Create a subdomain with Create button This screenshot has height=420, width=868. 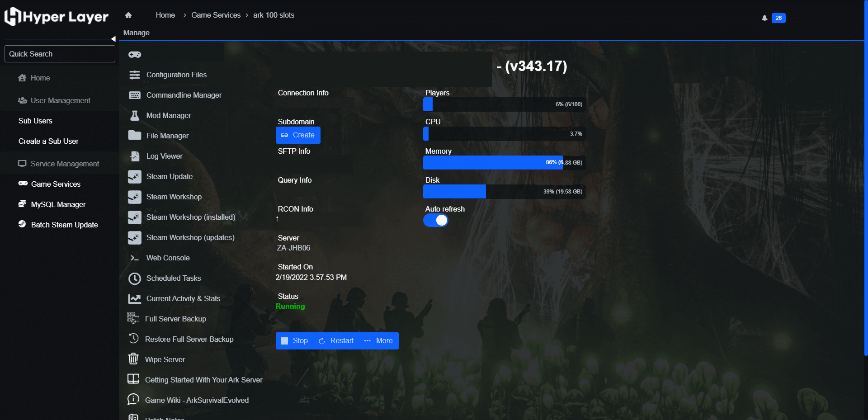point(298,135)
